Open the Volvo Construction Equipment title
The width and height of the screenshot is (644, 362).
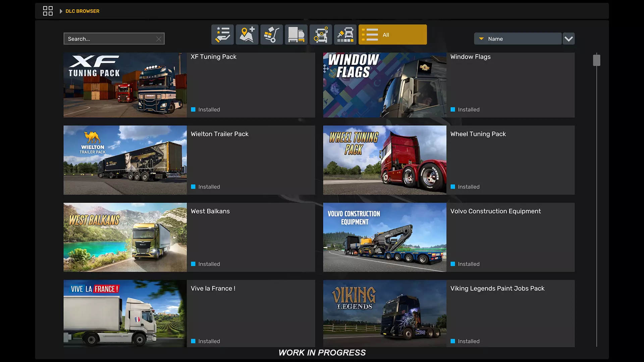pos(495,211)
